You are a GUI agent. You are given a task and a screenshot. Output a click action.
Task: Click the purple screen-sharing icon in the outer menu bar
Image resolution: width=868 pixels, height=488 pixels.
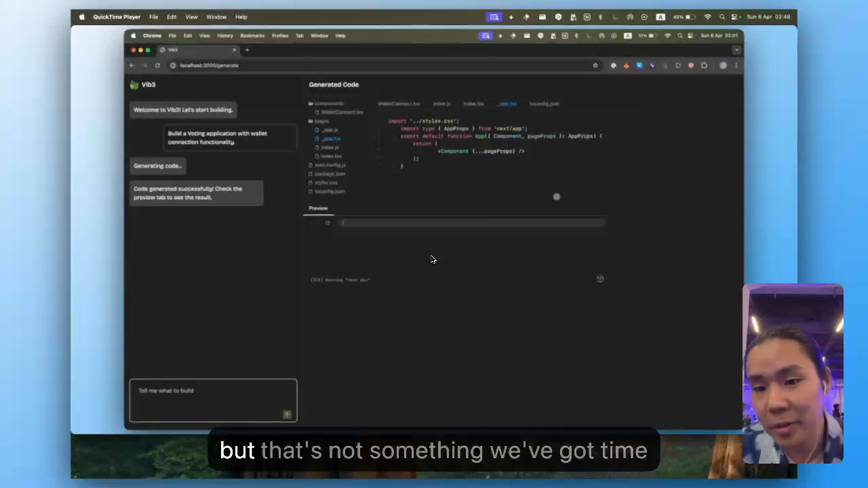pyautogui.click(x=494, y=17)
